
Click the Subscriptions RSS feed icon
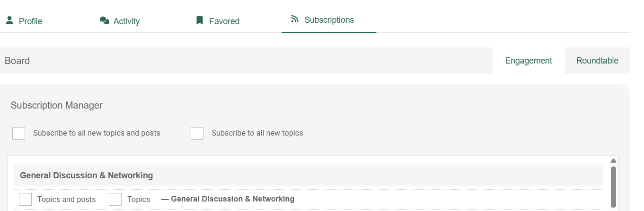click(x=295, y=19)
